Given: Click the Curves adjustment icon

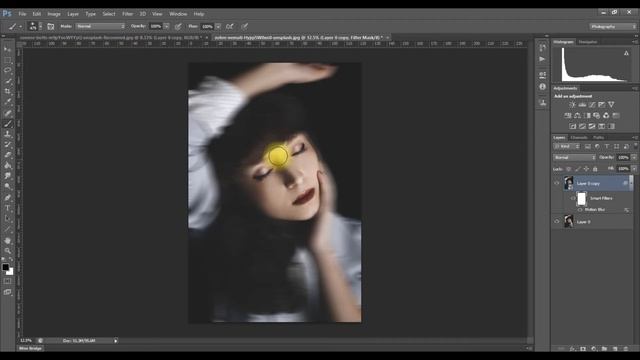Looking at the screenshot, I should [x=592, y=105].
